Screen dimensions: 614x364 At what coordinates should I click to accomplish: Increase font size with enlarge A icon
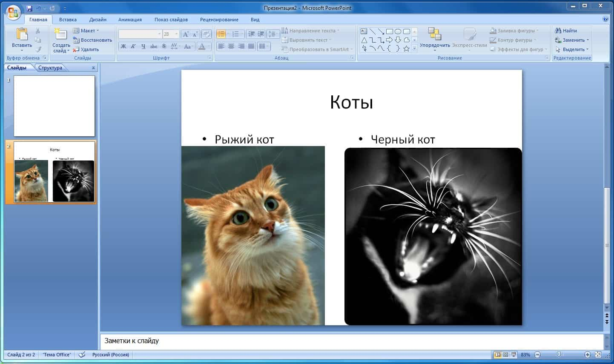(186, 34)
